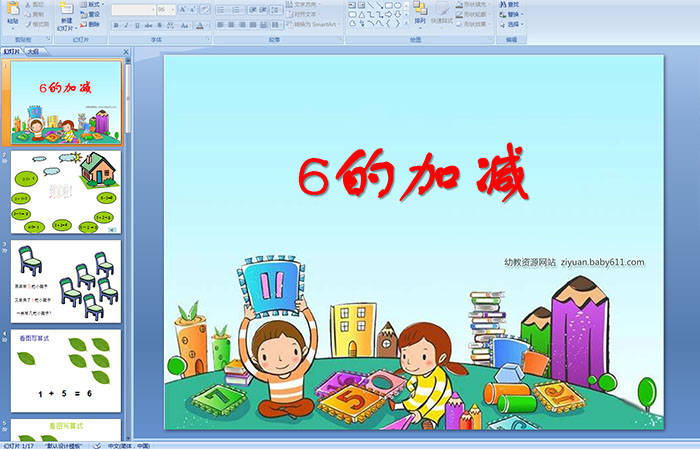Toggle Strikethrough (abc) formatting
Image resolution: width=700 pixels, height=449 pixels.
pyautogui.click(x=149, y=25)
